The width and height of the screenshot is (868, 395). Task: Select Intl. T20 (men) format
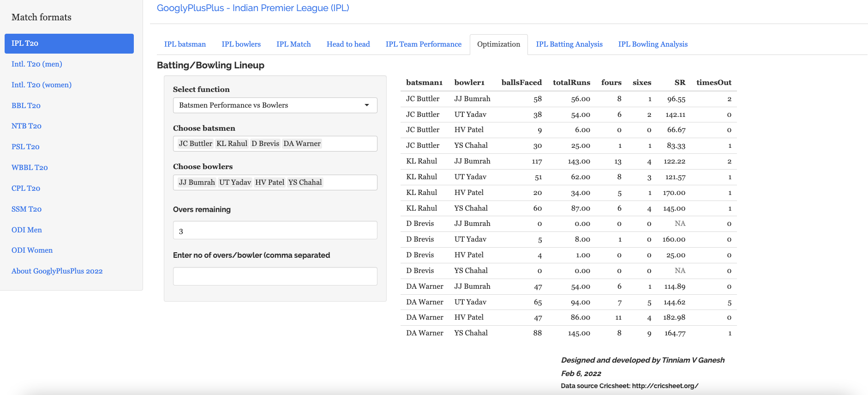click(x=37, y=64)
